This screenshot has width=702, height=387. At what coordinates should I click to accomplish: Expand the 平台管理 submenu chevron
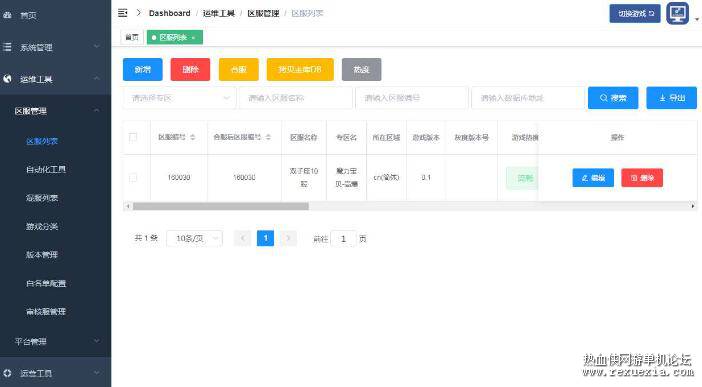pyautogui.click(x=97, y=341)
